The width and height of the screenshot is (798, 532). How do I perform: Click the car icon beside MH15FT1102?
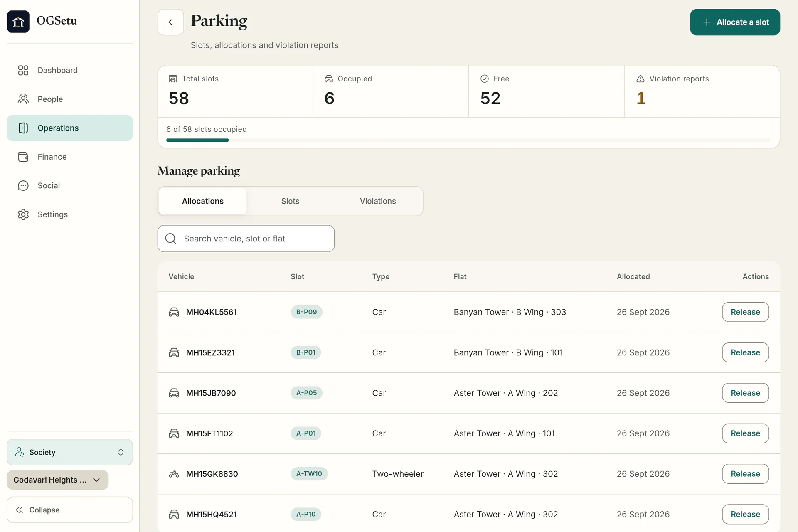click(x=174, y=433)
